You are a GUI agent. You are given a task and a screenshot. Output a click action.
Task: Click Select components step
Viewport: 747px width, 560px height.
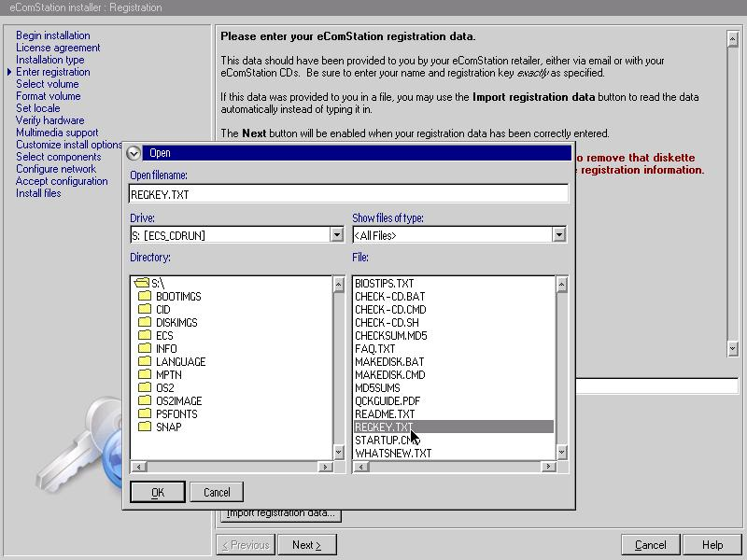[x=59, y=157]
